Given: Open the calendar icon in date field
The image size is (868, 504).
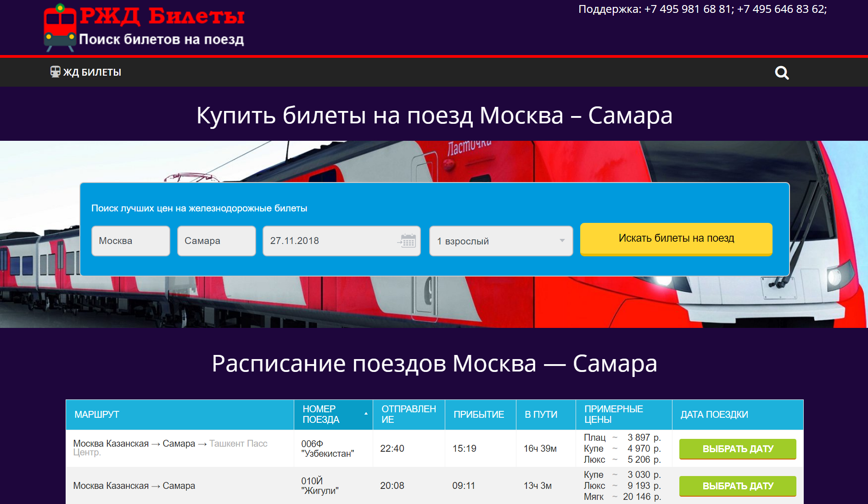Looking at the screenshot, I should 408,241.
